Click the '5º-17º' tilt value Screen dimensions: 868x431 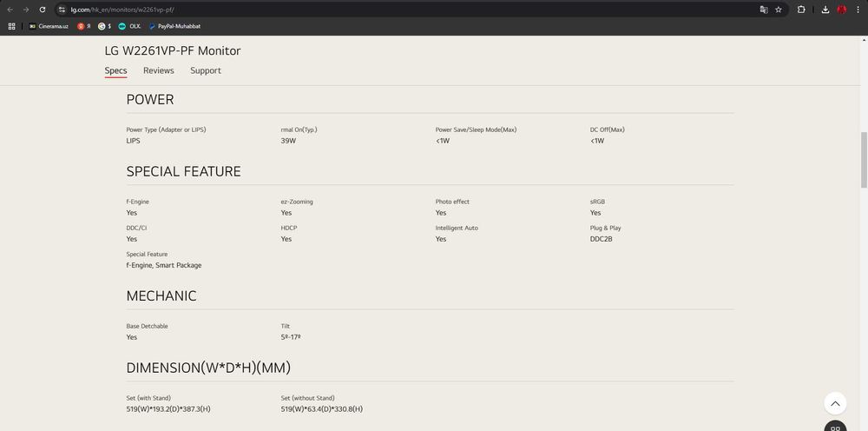(x=291, y=337)
